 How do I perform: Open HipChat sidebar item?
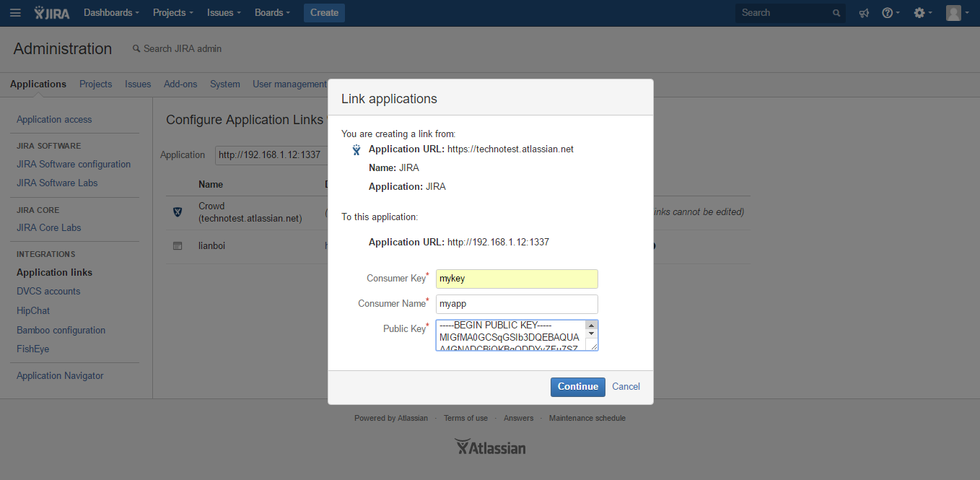pyautogui.click(x=33, y=311)
